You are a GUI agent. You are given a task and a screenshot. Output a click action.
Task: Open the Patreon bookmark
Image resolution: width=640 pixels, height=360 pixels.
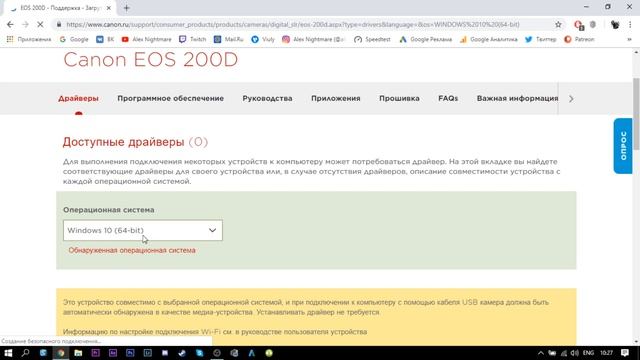click(579, 39)
